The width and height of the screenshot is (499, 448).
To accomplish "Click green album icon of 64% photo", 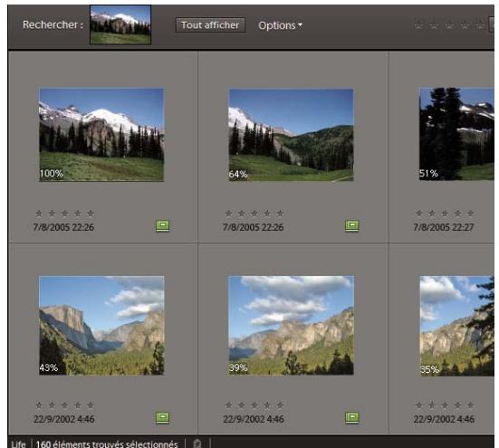I will pos(352,225).
